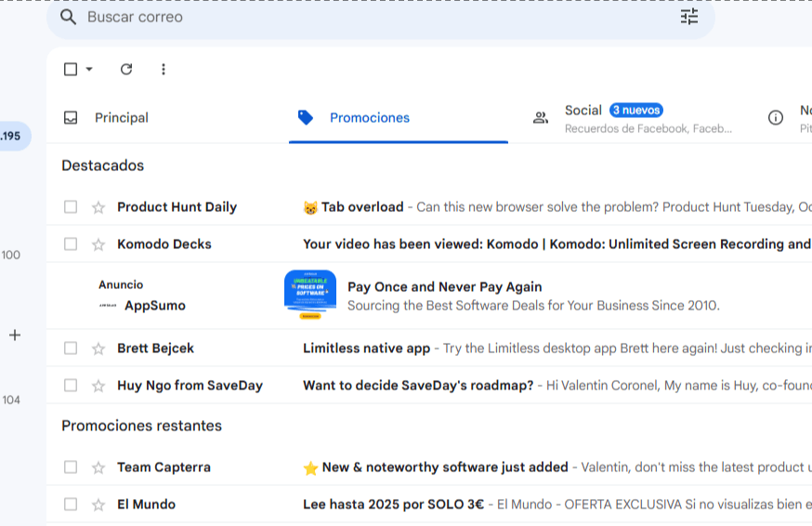Viewport: 812px width, 526px height.
Task: Open the Your video has been viewed email
Action: [x=557, y=244]
